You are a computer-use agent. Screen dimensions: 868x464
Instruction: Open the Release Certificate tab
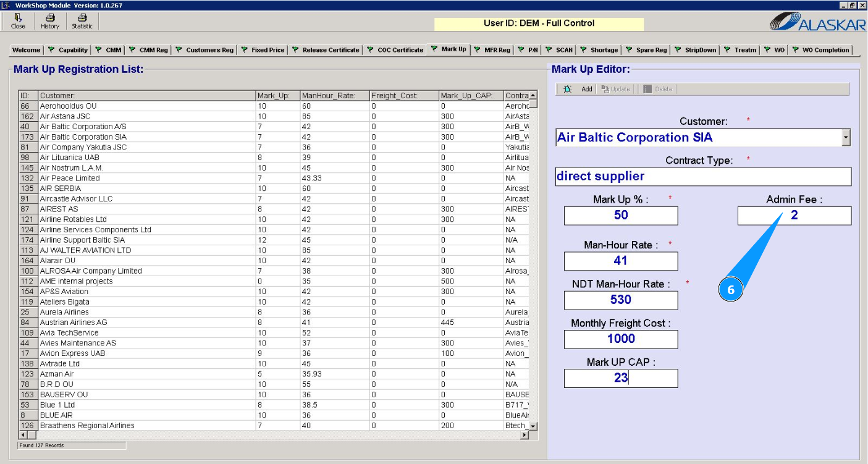(325, 50)
